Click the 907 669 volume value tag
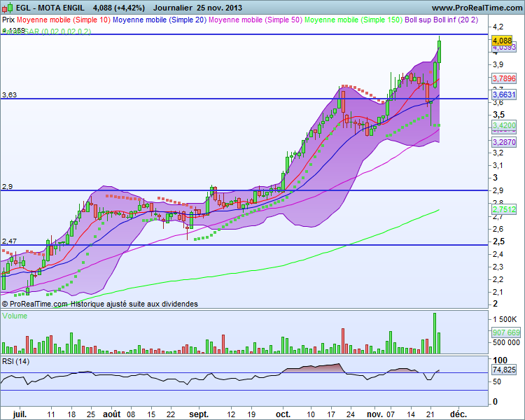The height and width of the screenshot is (420, 525). [x=506, y=332]
